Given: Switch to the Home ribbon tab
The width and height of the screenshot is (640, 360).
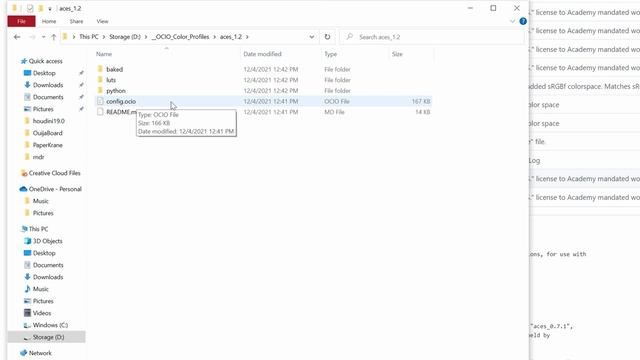Looking at the screenshot, I should pos(49,21).
